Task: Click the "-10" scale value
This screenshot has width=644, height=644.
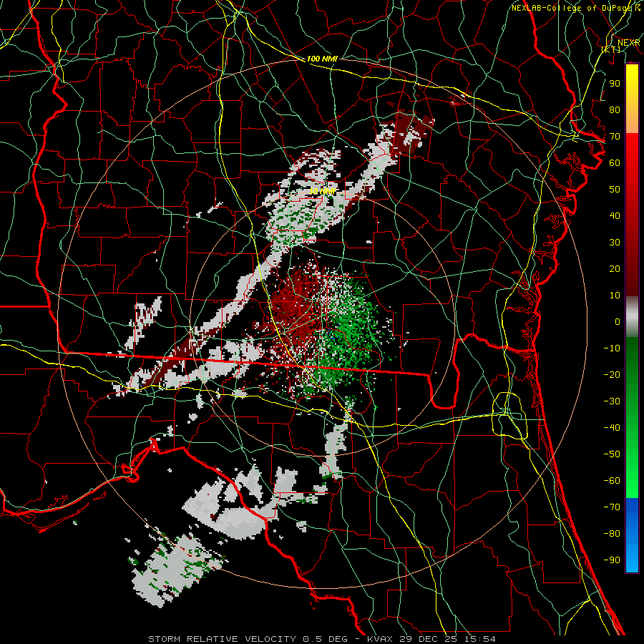Action: coord(612,348)
